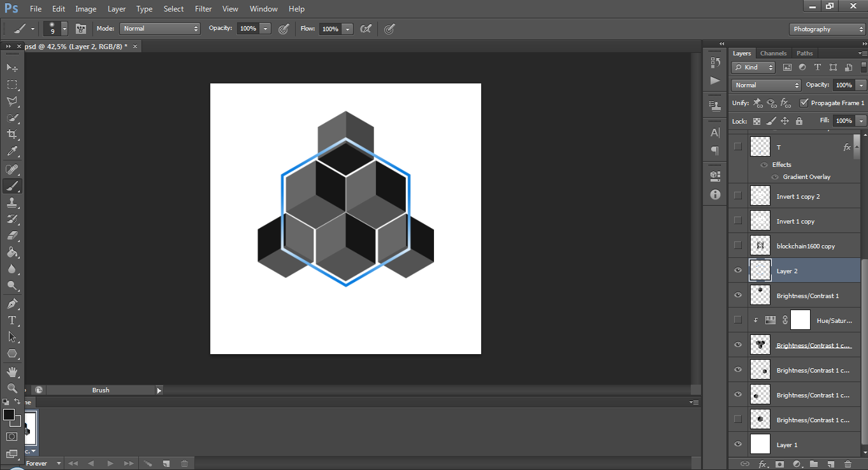This screenshot has width=868, height=470.
Task: Open the Flow slider arrow
Action: coord(347,29)
